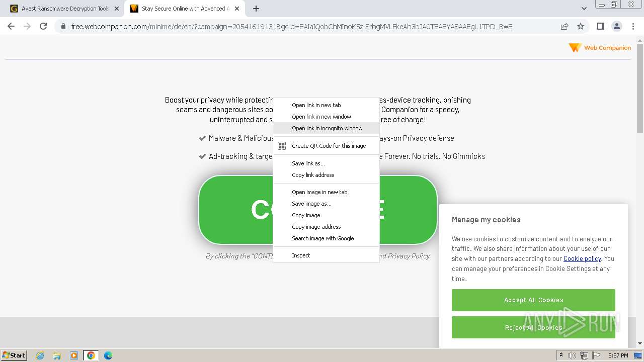Click the Chrome taskbar icon

point(91,355)
